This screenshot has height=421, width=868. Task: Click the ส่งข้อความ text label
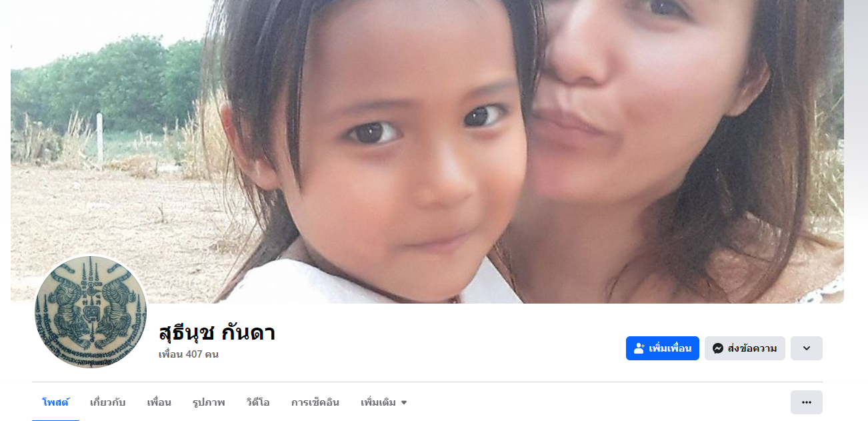(752, 348)
